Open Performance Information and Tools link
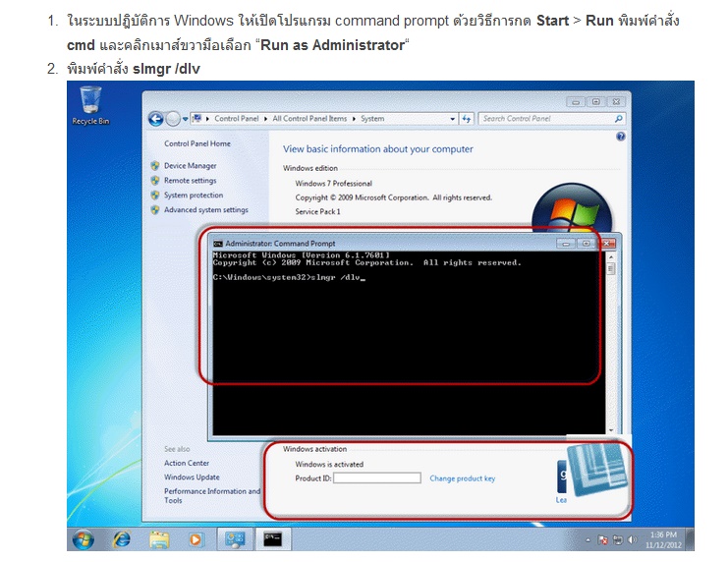Screen dimensions: 728x562 point(212,495)
